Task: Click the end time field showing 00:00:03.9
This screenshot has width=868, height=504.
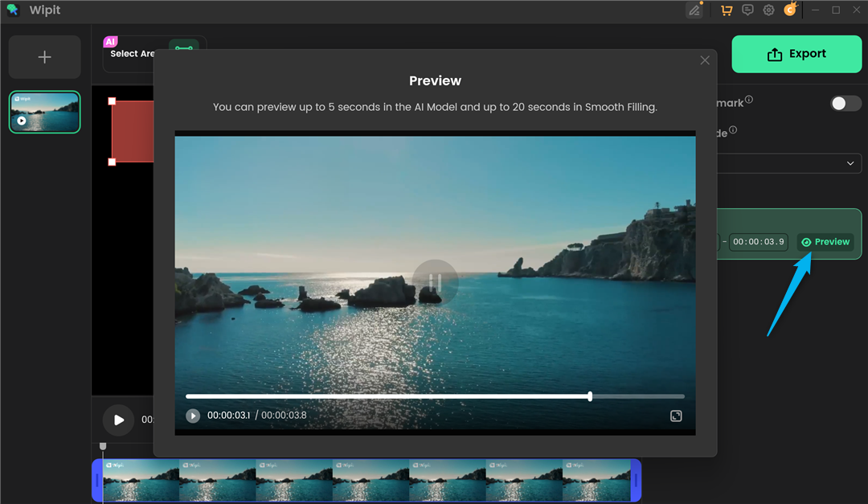Action: [x=758, y=241]
